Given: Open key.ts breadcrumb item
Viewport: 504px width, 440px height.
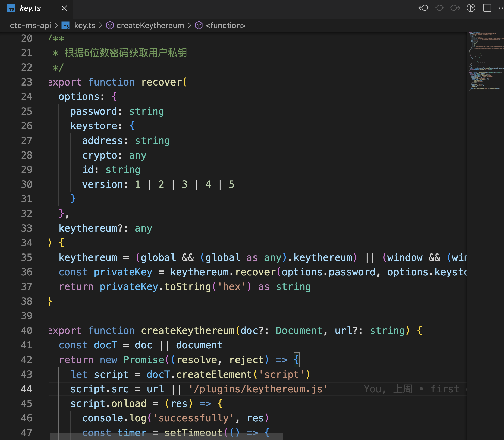Looking at the screenshot, I should [85, 25].
